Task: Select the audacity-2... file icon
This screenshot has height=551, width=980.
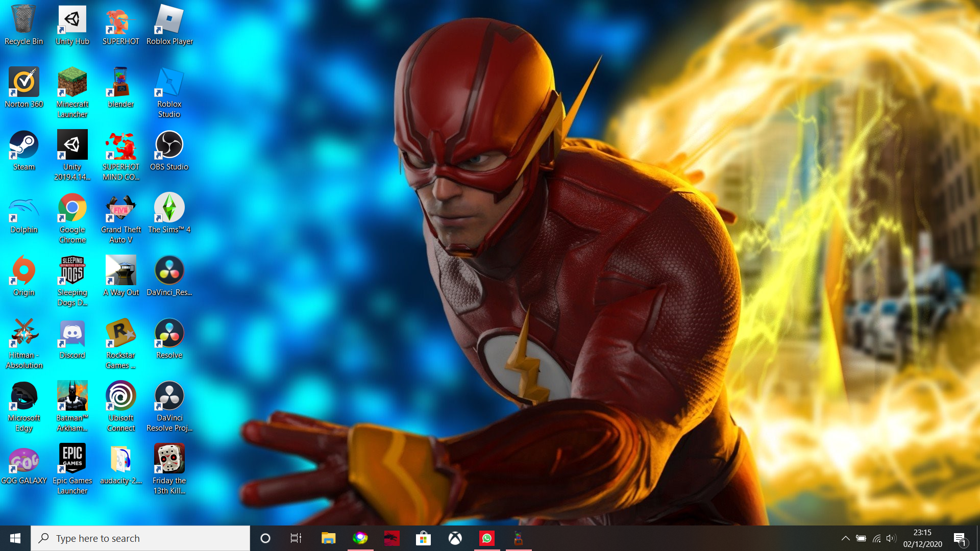Action: [120, 464]
